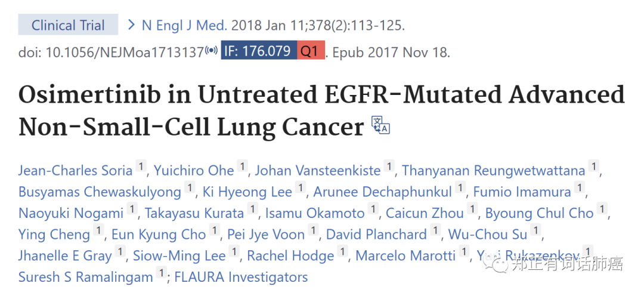Open the FLAURA Investigators link
Screen dimensions: 644x292
tap(241, 277)
